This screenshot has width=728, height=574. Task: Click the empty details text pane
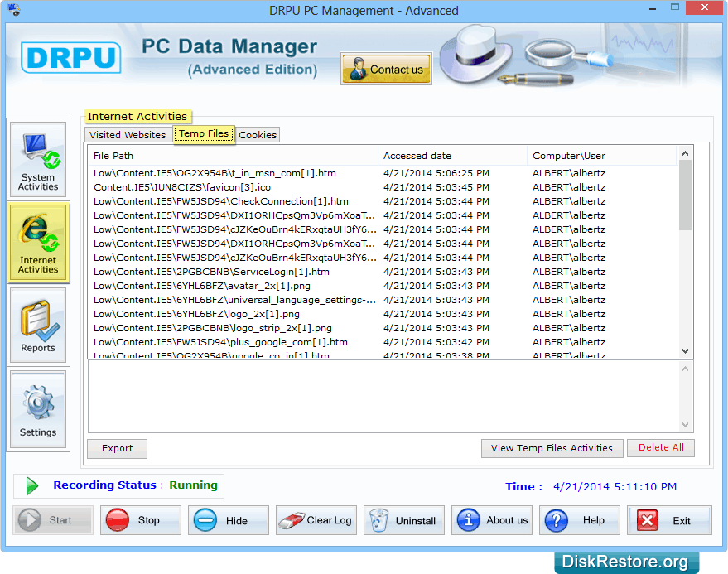383,397
